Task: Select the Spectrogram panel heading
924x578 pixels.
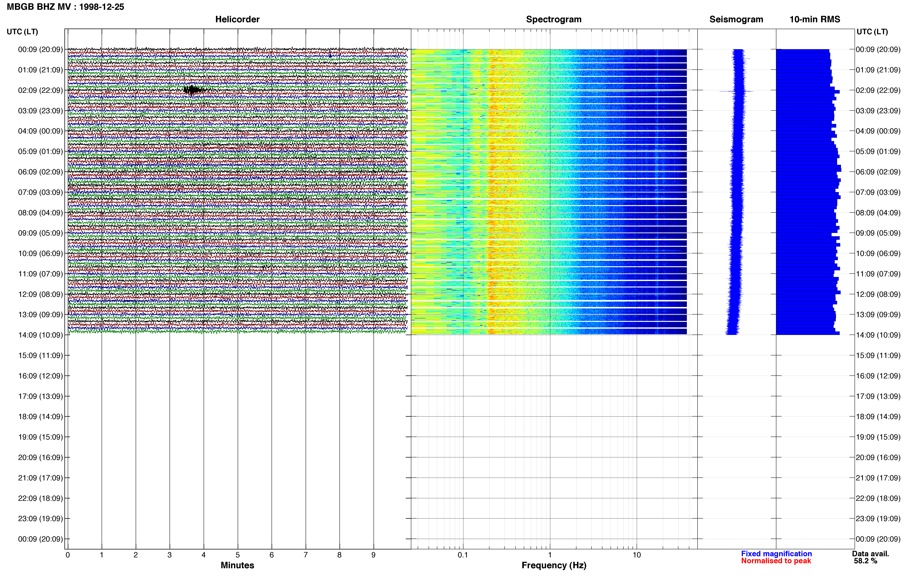Action: point(554,20)
